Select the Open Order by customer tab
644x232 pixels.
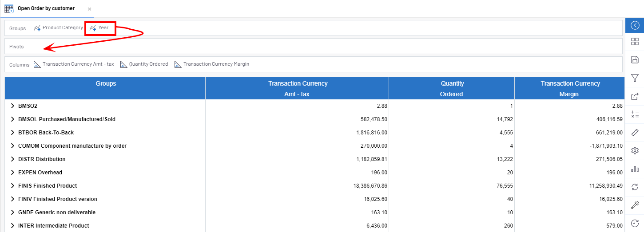pyautogui.click(x=46, y=8)
